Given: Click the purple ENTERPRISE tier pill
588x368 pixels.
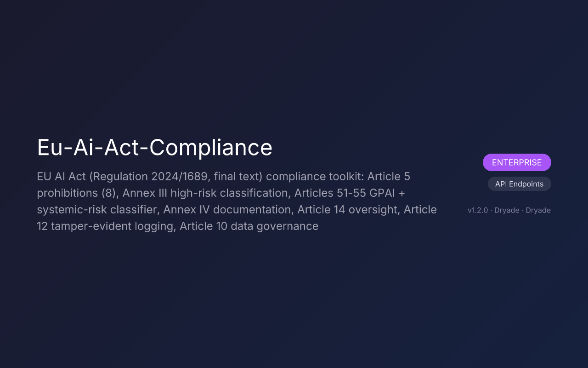Looking at the screenshot, I should [x=517, y=162].
